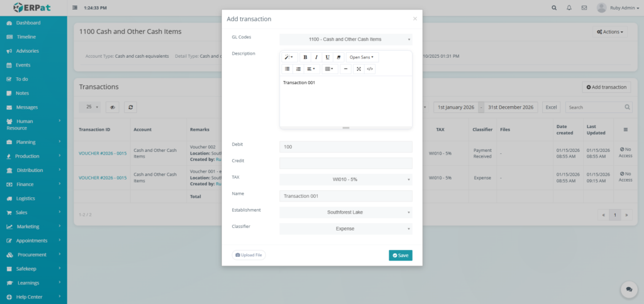Expand Planning in the sidebar
This screenshot has height=304, width=644.
pyautogui.click(x=34, y=142)
